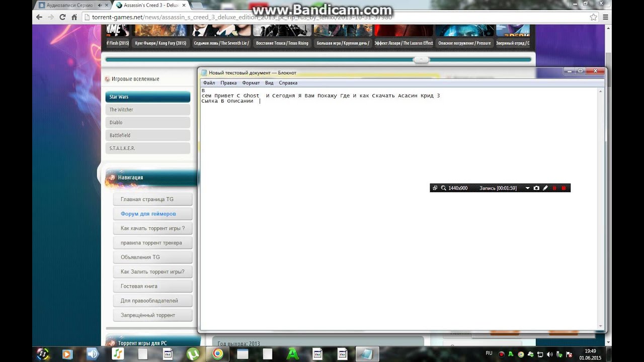Select The Witcher universe entry

tap(147, 110)
